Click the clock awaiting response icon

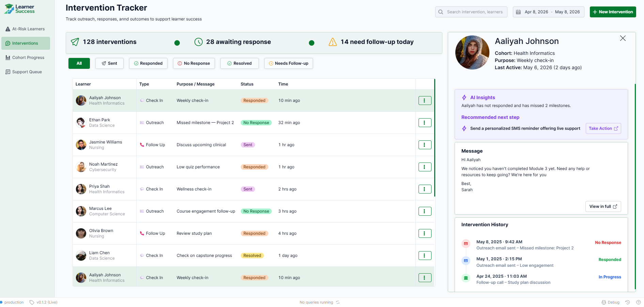199,42
